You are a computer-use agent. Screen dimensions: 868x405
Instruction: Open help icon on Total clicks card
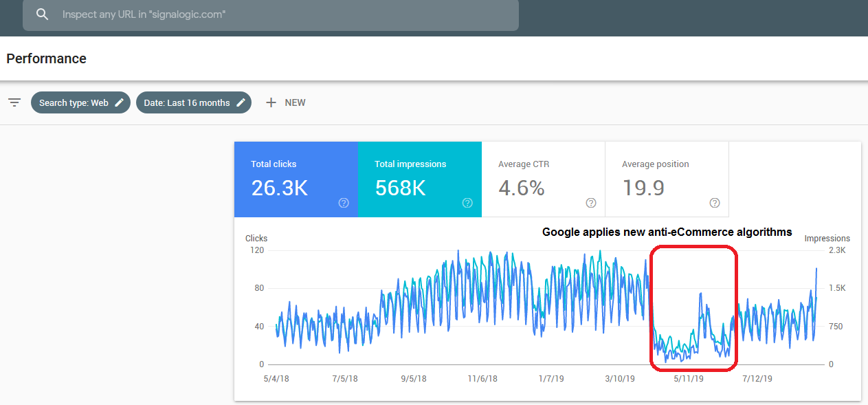click(x=344, y=203)
